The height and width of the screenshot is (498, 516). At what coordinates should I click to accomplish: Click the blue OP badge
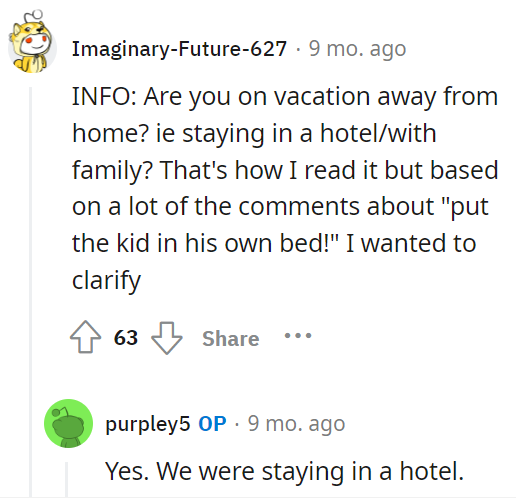point(212,424)
